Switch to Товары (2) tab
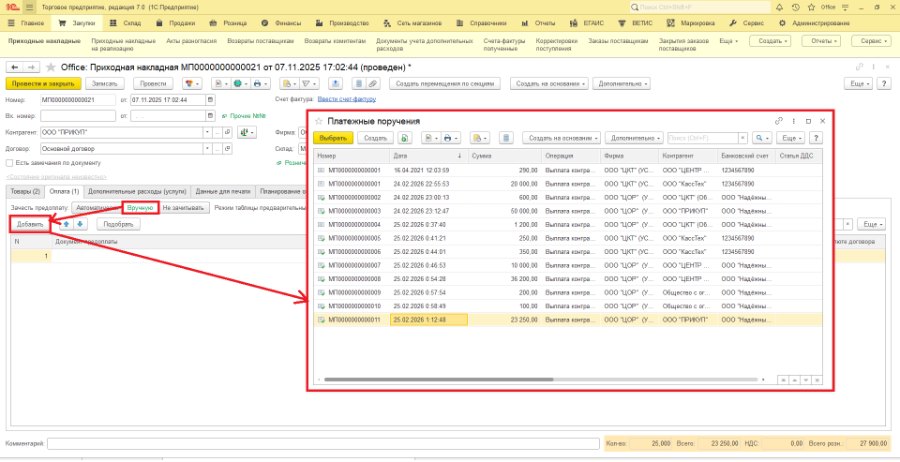The width and height of the screenshot is (900, 462). pyautogui.click(x=25, y=191)
